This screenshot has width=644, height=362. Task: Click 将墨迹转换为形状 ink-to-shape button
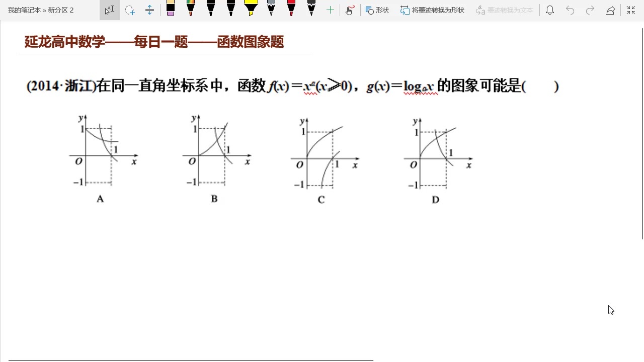coord(432,10)
